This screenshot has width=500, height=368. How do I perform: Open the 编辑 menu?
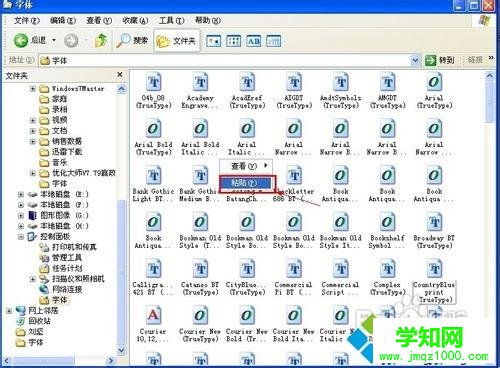click(x=63, y=21)
